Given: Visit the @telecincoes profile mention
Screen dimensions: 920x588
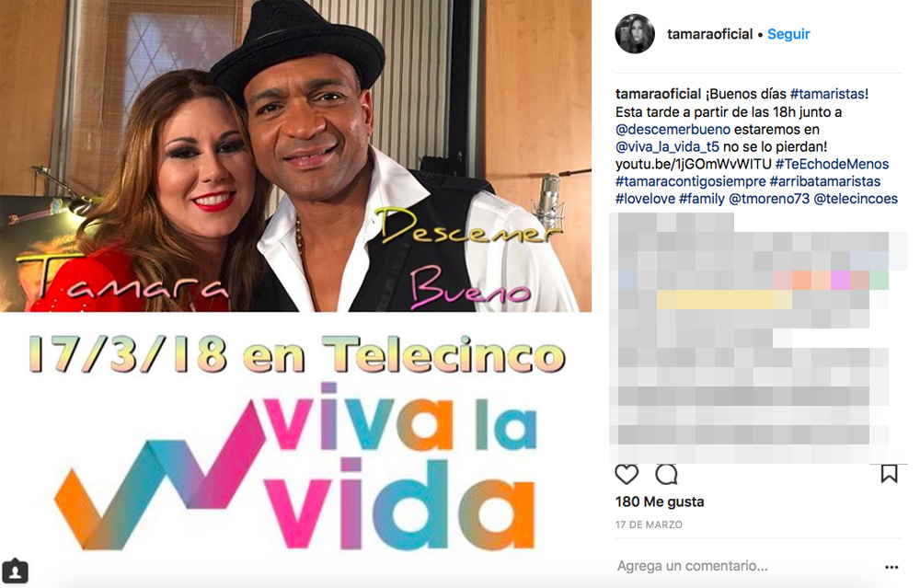Looking at the screenshot, I should 856,199.
